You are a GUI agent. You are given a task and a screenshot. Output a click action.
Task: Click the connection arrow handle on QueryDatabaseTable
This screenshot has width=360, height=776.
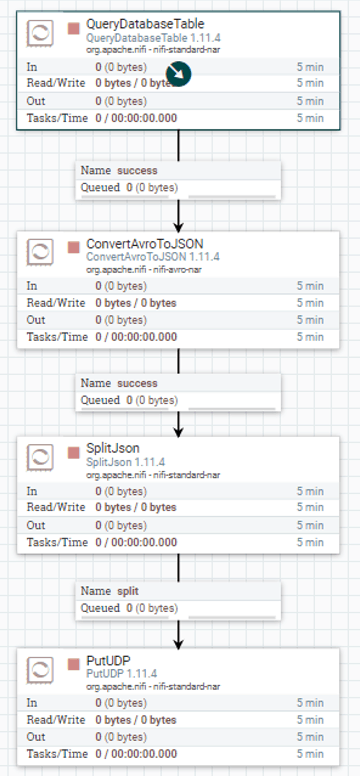tap(179, 74)
